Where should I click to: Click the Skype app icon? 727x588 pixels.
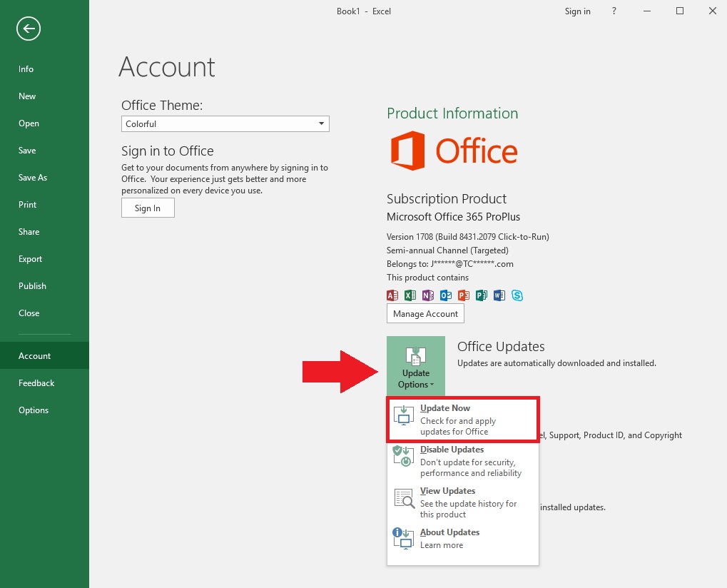pyautogui.click(x=517, y=295)
